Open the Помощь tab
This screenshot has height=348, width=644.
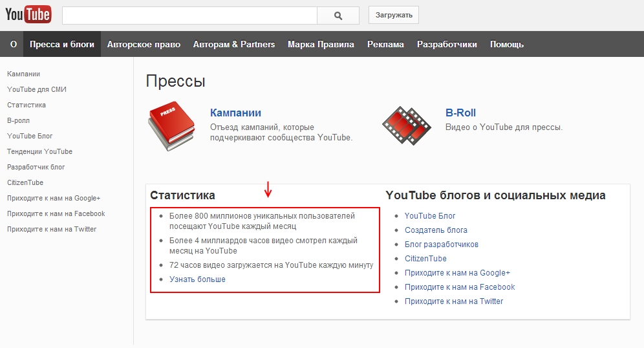point(507,44)
